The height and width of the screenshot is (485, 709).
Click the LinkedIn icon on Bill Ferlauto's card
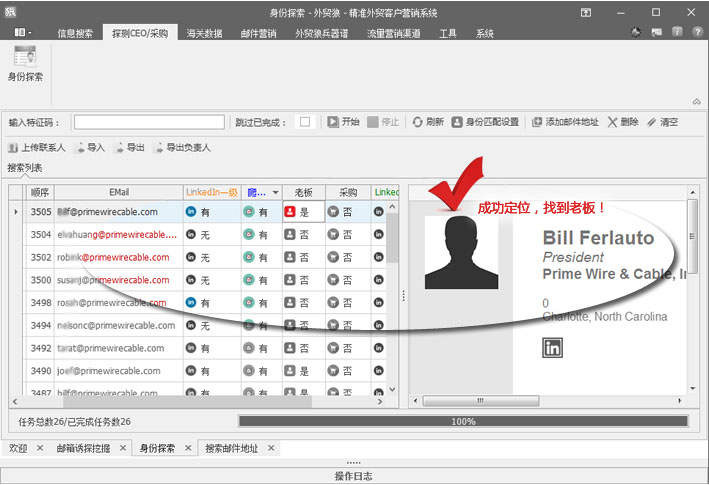[x=552, y=348]
